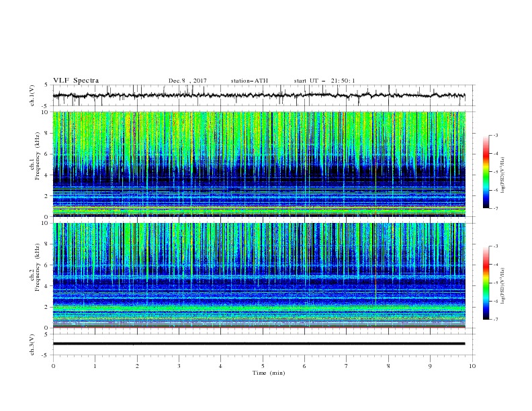Click the date "Dec. 8 , 2017"
Image resolution: width=532 pixels, height=411 pixels.
tap(187, 81)
